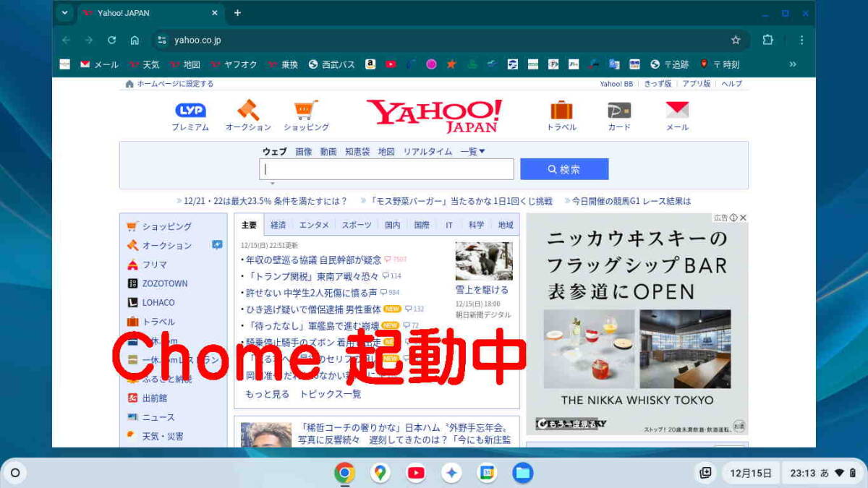Show more bookmarks with the chevron
Viewport: 868px width, 488px height.
coord(792,64)
